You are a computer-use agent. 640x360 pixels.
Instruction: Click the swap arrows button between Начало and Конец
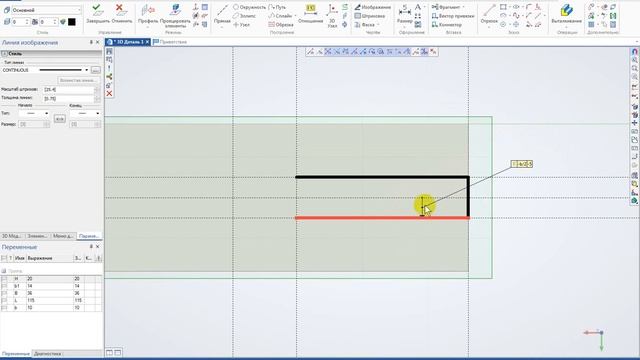point(60,119)
